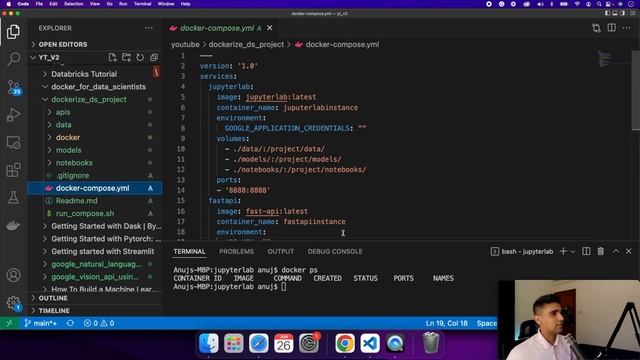
Task: Create a new file in YT_V2
Action: (112, 58)
